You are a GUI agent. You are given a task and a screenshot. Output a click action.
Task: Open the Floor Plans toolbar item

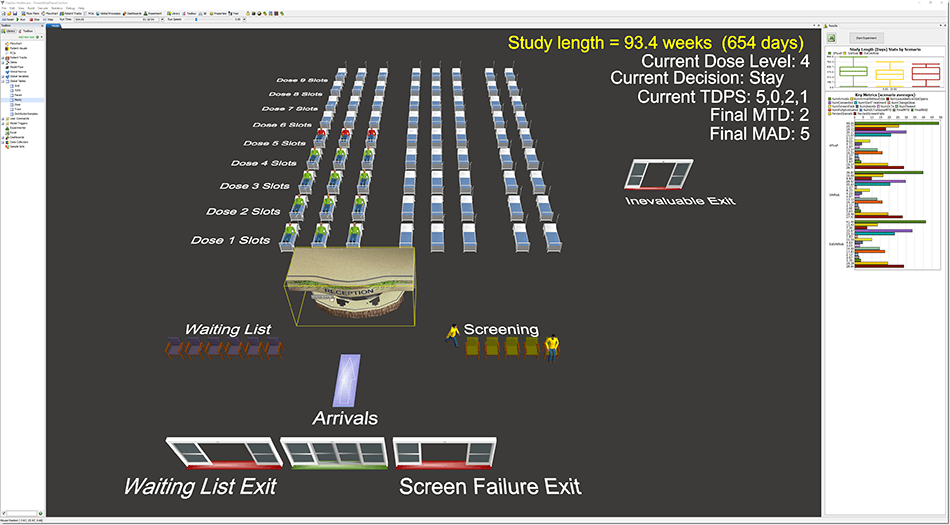pyautogui.click(x=30, y=13)
